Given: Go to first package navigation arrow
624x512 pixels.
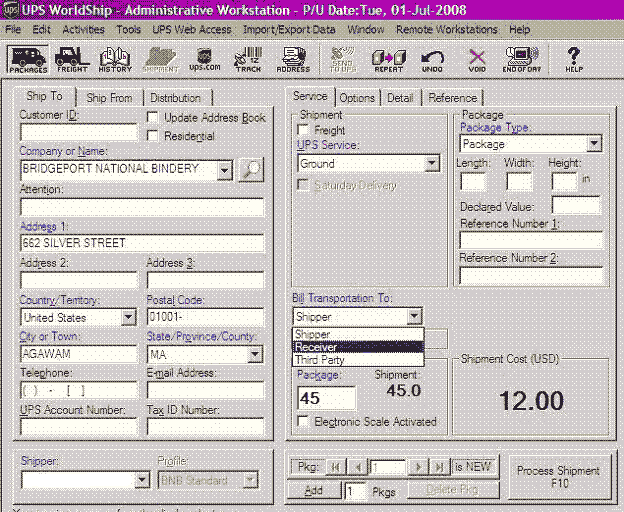Looking at the screenshot, I should click(x=335, y=467).
